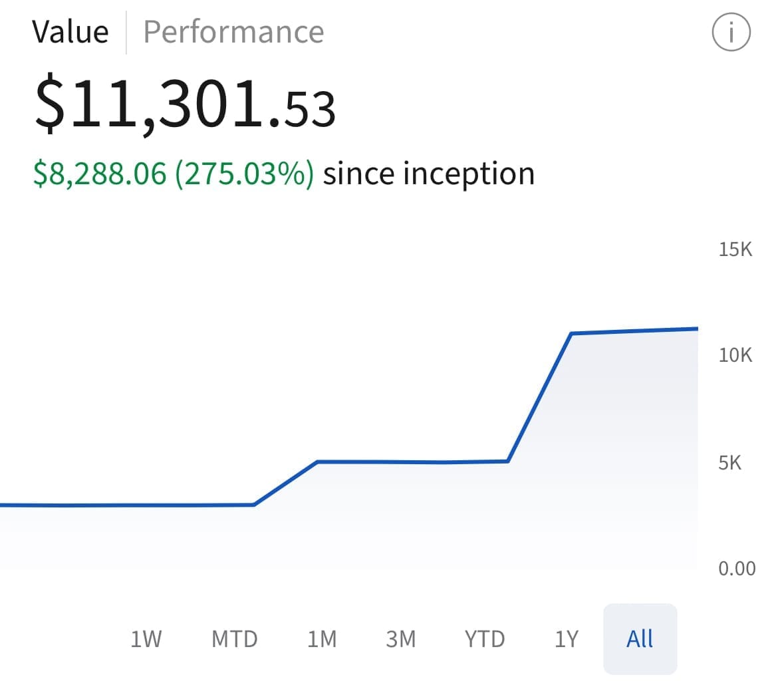Select the MTD time range
This screenshot has height=689, width=784.
pyautogui.click(x=234, y=639)
